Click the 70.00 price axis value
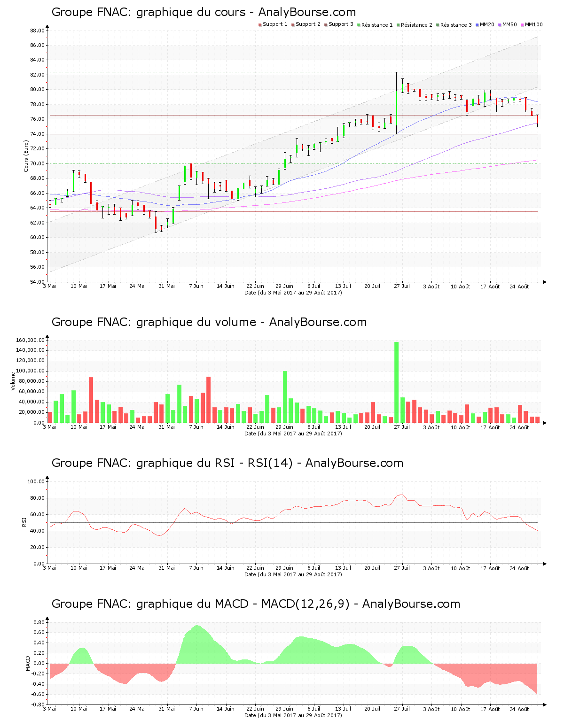The height and width of the screenshot is (728, 564). coord(38,164)
